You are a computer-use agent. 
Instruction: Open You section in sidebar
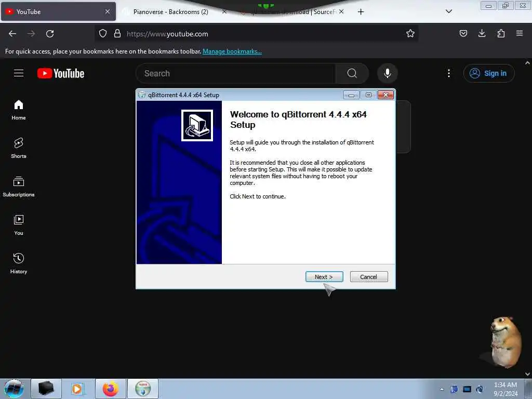coord(19,225)
